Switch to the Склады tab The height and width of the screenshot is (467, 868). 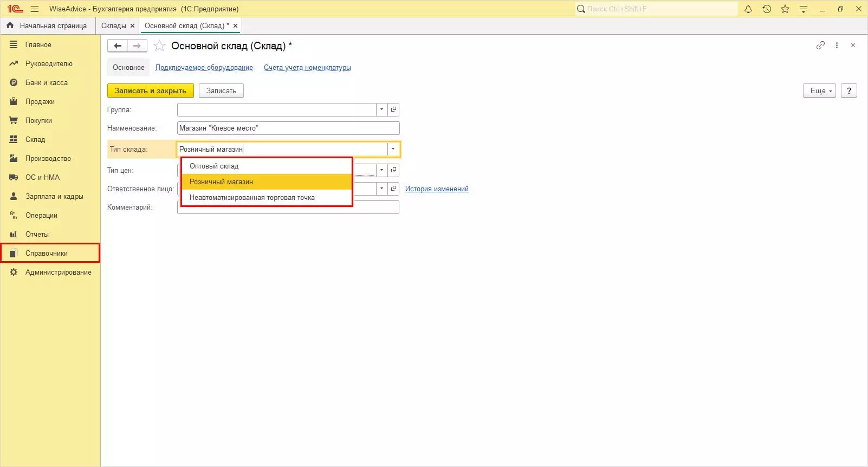(114, 25)
